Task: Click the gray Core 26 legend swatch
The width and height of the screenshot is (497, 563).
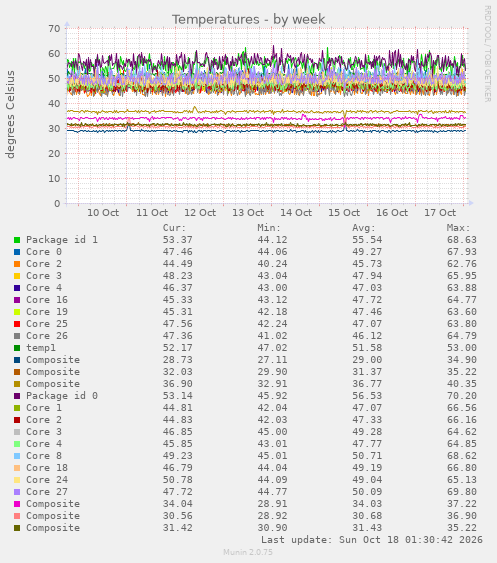Action: 17,336
